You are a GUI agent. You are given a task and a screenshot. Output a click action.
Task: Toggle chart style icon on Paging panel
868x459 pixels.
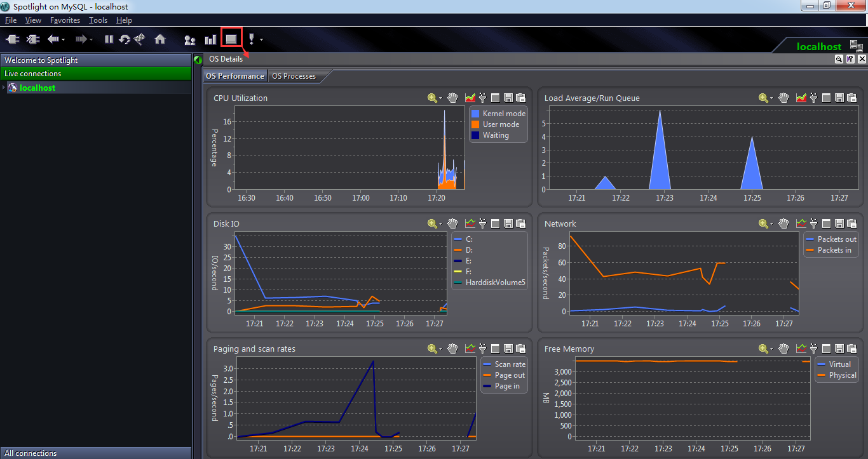pyautogui.click(x=470, y=349)
